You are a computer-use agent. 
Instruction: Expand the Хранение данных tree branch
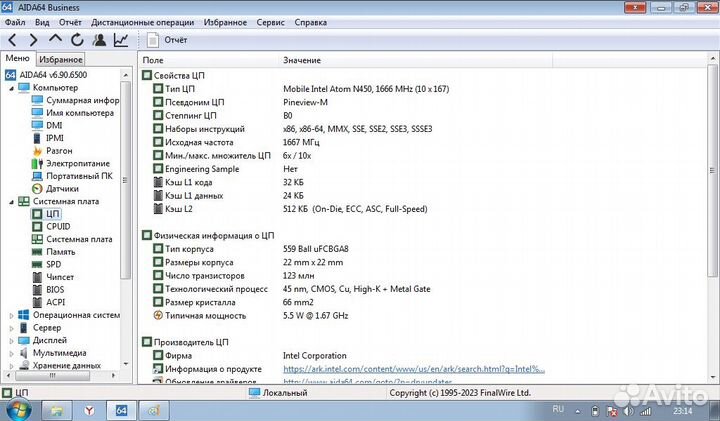click(x=11, y=366)
